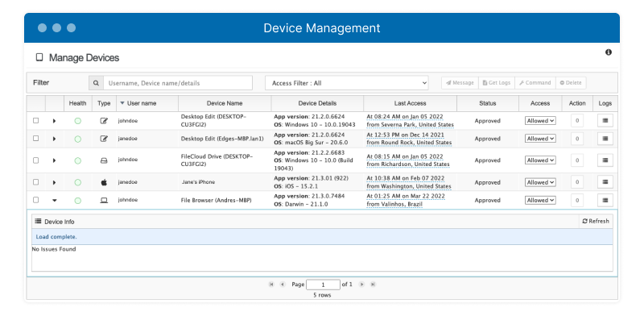Click the Get Logs button

tap(497, 83)
